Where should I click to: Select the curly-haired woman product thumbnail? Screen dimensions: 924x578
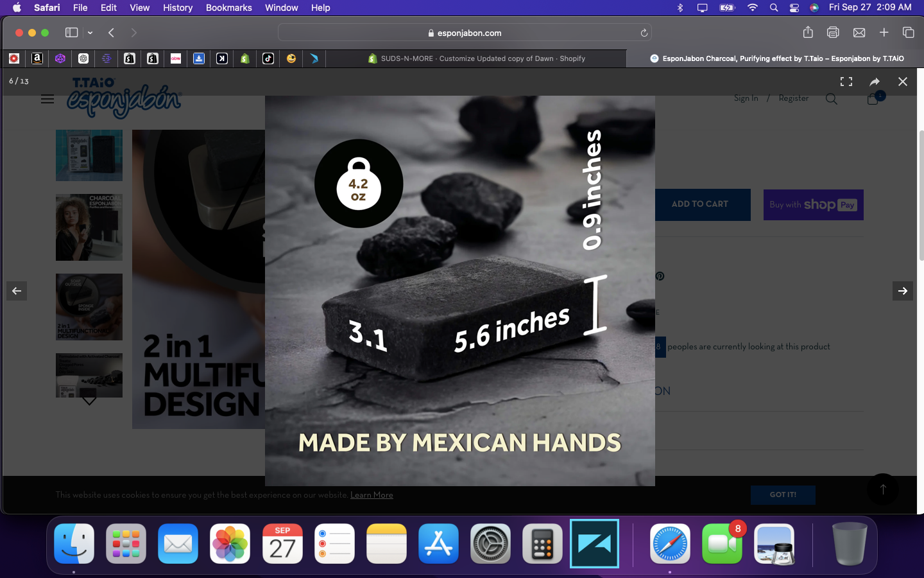coord(89,227)
